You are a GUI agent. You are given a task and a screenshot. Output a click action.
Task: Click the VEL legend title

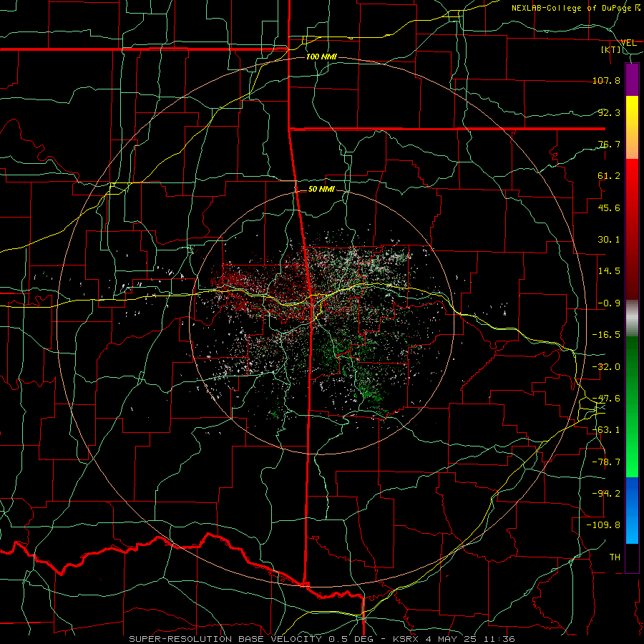click(x=629, y=43)
